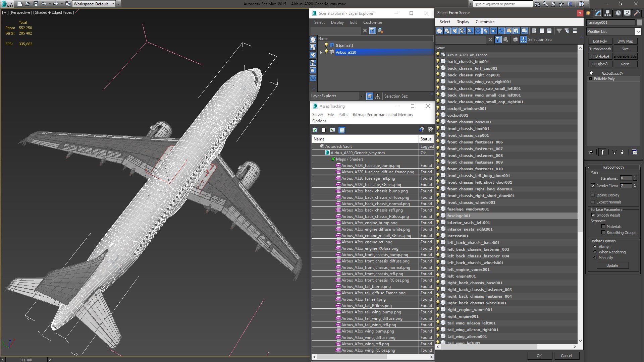Click the Redo arrow icon
Image resolution: width=644 pixels, height=362 pixels.
click(56, 4)
